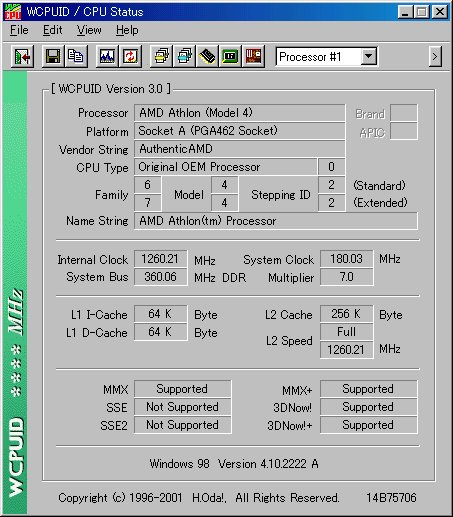Click the empty APIC field box

coord(403,131)
